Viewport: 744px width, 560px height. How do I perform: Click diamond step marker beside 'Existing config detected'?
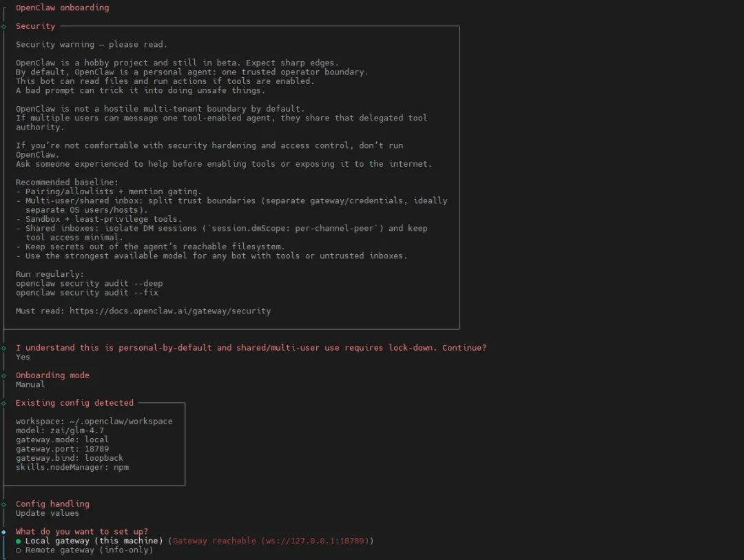tap(4, 404)
